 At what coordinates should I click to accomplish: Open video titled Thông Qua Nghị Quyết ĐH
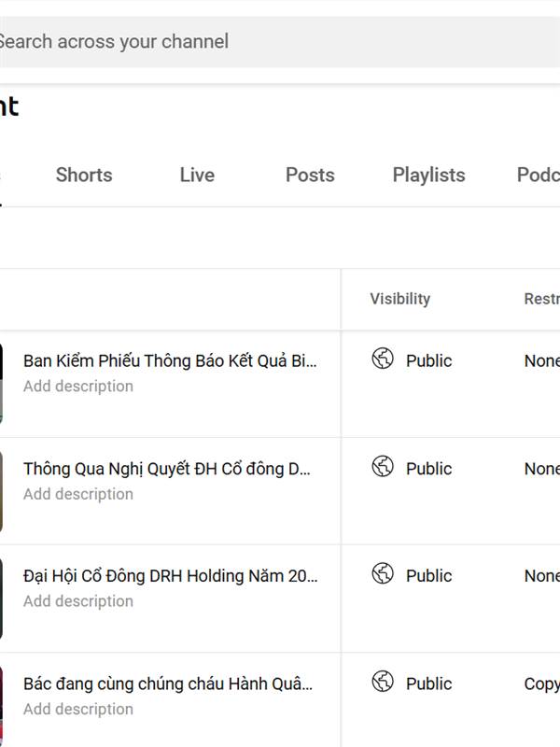click(x=167, y=469)
